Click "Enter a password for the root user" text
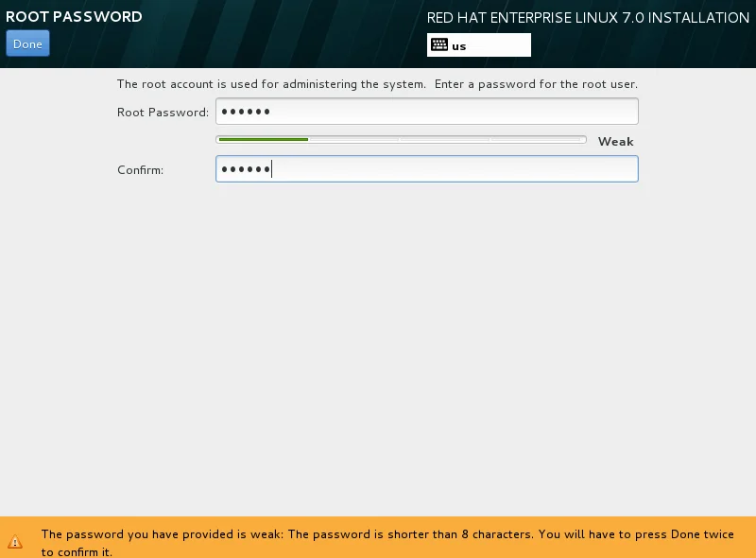756x558 pixels. tap(536, 84)
